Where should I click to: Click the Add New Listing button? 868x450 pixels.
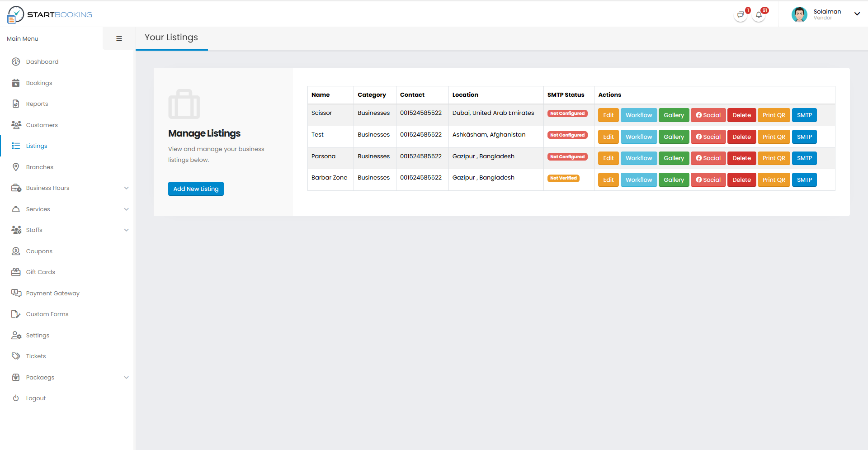[196, 189]
